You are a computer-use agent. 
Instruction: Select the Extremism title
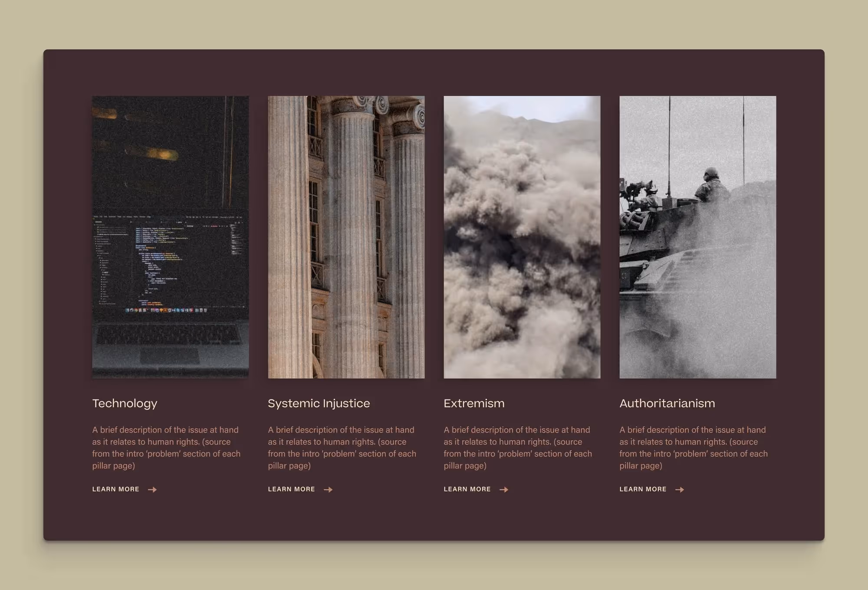[x=474, y=403]
